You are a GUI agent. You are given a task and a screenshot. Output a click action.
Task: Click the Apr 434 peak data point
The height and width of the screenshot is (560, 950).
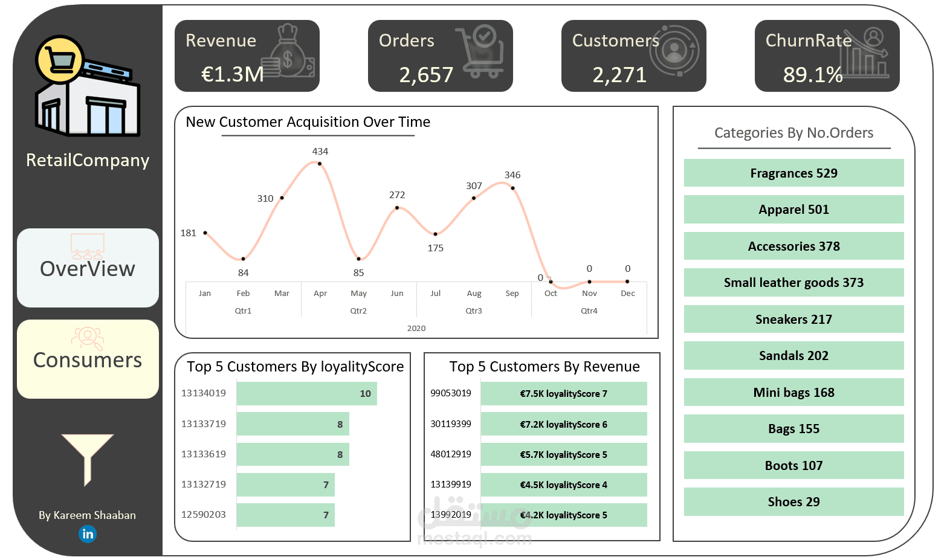tap(320, 163)
